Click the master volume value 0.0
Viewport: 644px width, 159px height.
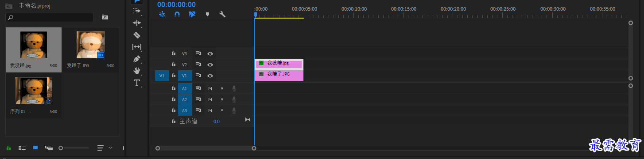click(x=217, y=121)
